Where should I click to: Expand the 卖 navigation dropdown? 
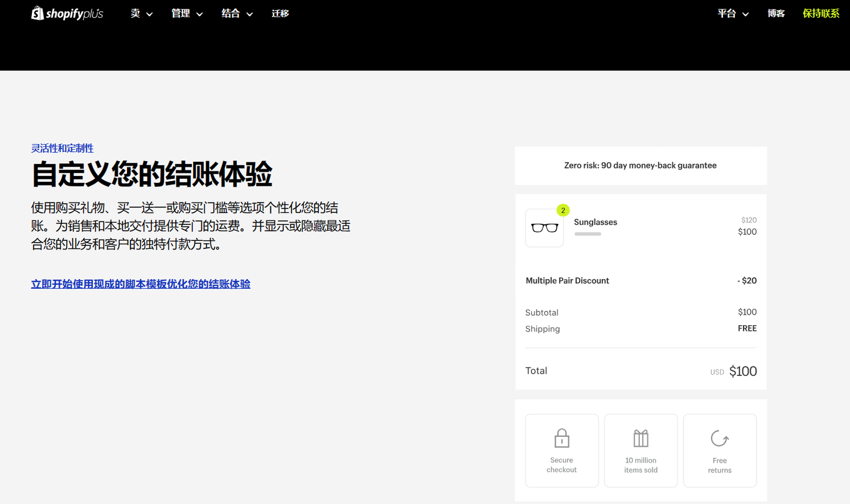tap(141, 13)
